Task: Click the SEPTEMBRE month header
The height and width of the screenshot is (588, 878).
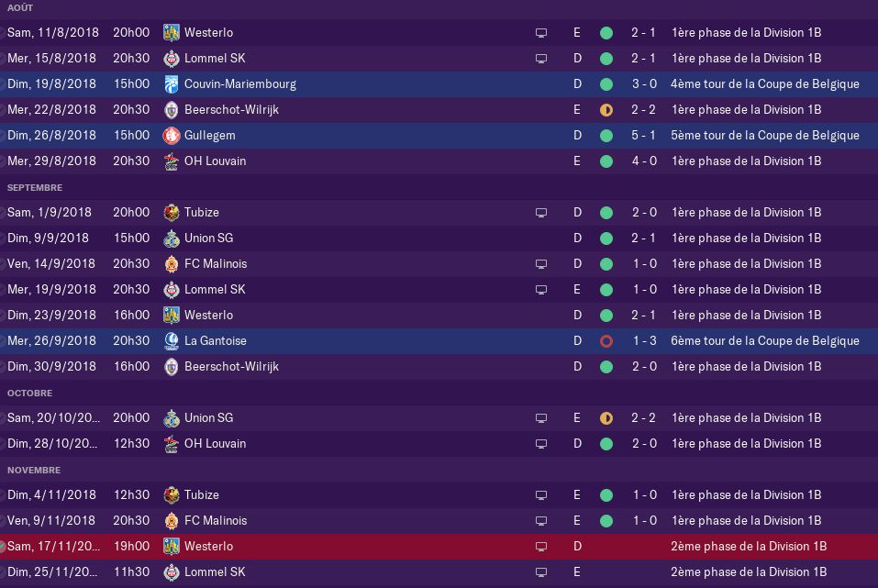Action: (x=35, y=188)
